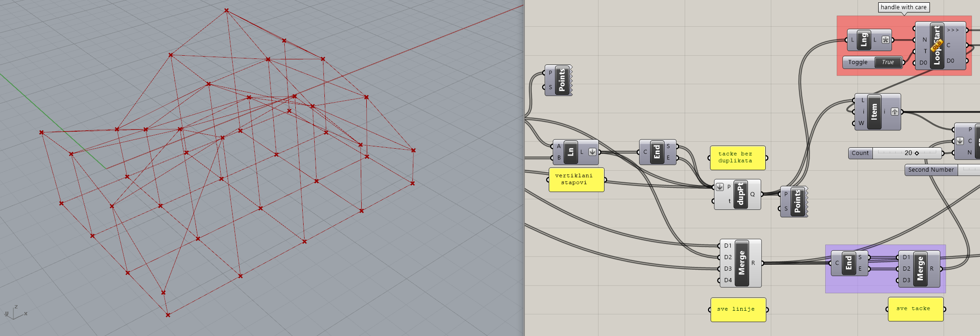Select the 'vertiklani stapovi' panel

(x=576, y=180)
